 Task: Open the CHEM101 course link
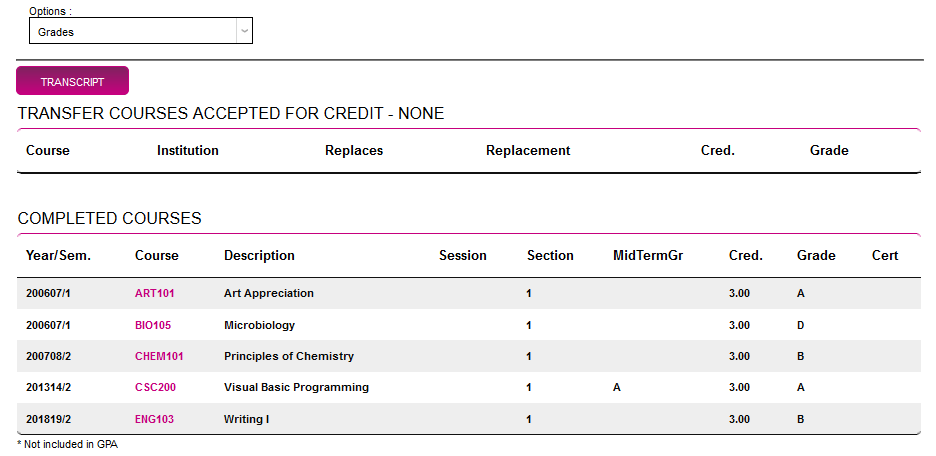pos(159,356)
